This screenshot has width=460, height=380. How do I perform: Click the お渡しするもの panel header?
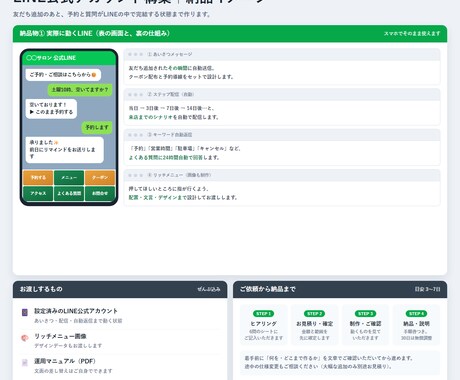pyautogui.click(x=120, y=289)
